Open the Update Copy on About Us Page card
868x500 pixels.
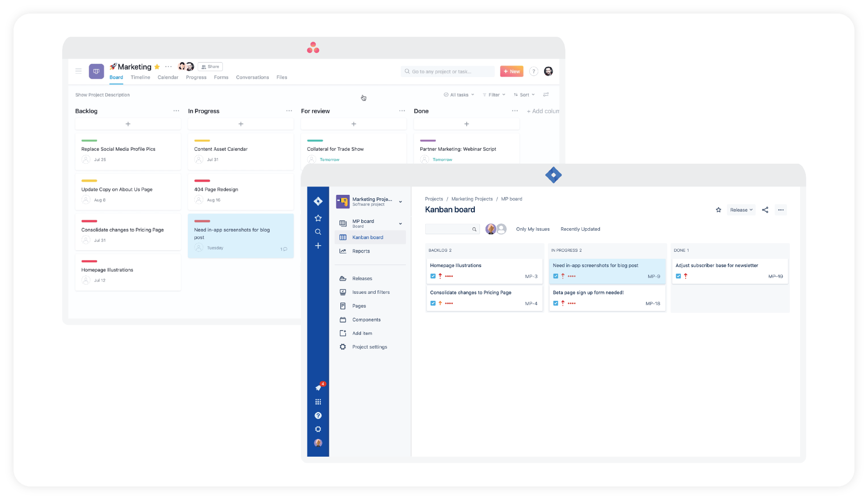(x=128, y=192)
